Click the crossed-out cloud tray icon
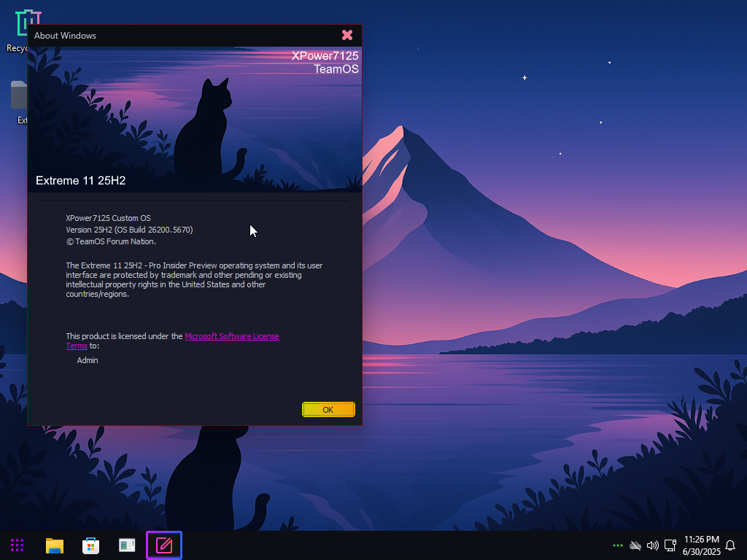The image size is (747, 560). (x=635, y=545)
